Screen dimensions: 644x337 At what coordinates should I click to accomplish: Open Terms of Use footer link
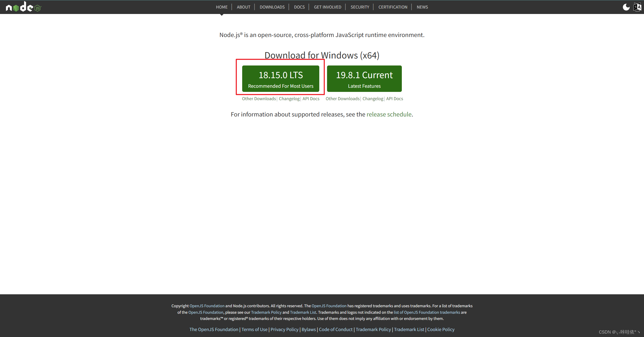[x=254, y=329]
